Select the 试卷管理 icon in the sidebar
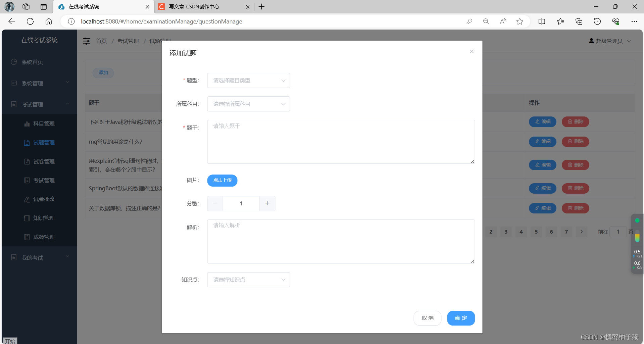 pos(27,161)
